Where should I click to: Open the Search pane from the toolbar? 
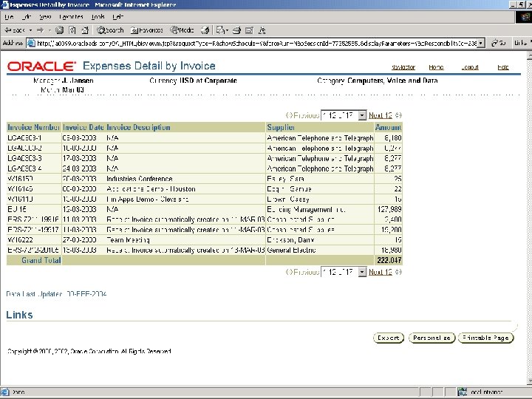[110, 30]
